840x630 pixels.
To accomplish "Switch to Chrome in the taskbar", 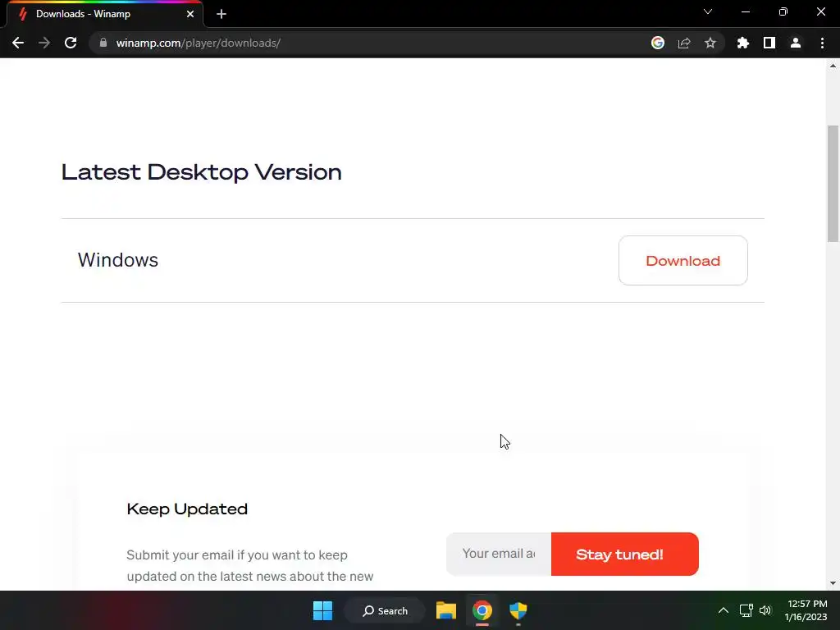I will pos(482,610).
